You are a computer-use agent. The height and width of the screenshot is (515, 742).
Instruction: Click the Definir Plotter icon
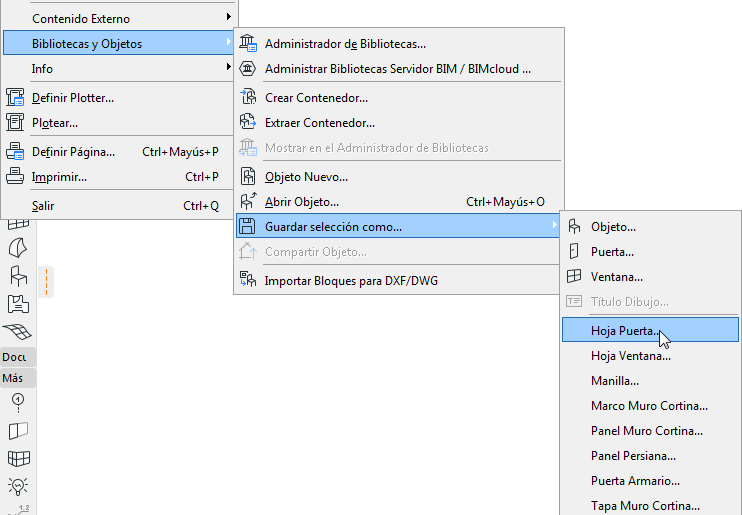click(x=15, y=98)
